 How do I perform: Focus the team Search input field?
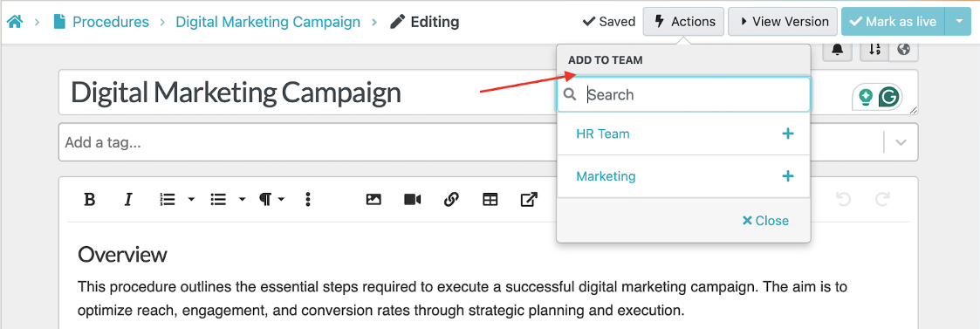[x=684, y=94]
